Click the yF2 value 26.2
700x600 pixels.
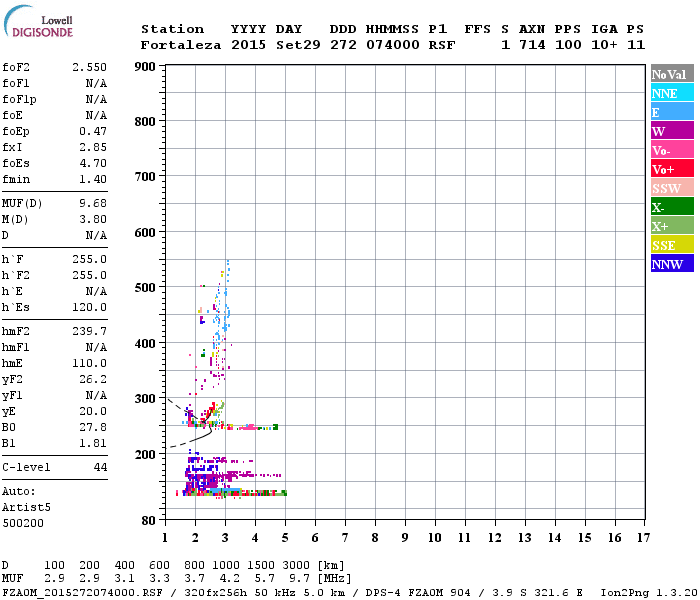click(93, 379)
